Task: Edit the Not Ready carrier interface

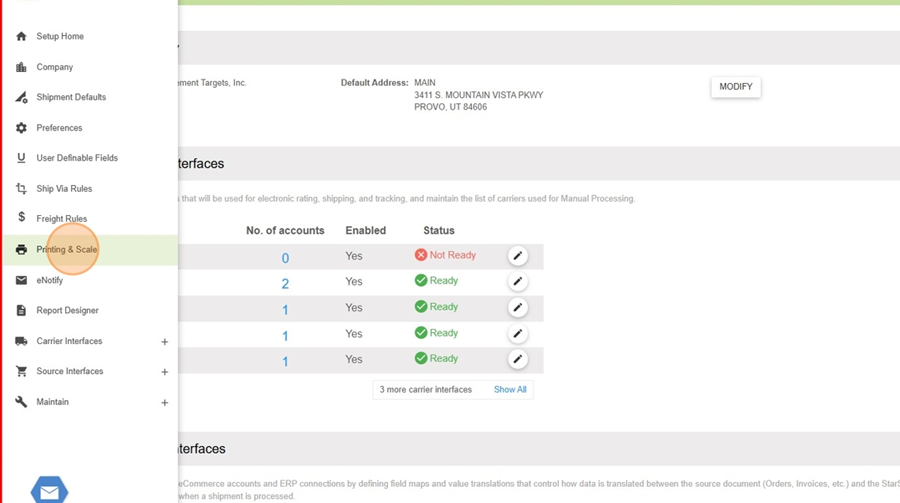Action: click(517, 256)
